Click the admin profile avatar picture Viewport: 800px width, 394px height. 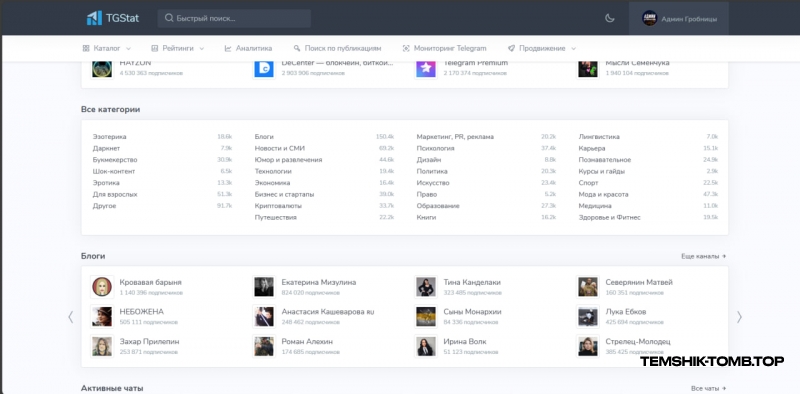click(x=649, y=18)
